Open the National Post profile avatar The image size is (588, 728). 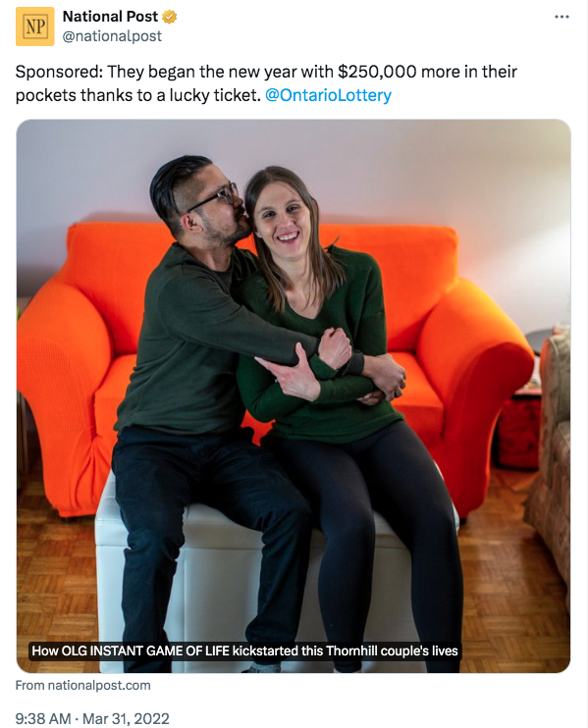pos(34,26)
